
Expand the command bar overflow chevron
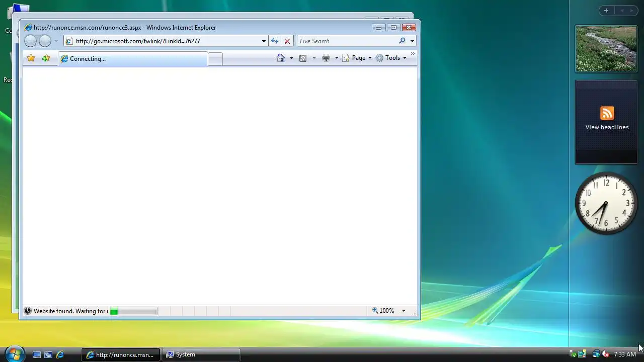click(x=413, y=54)
